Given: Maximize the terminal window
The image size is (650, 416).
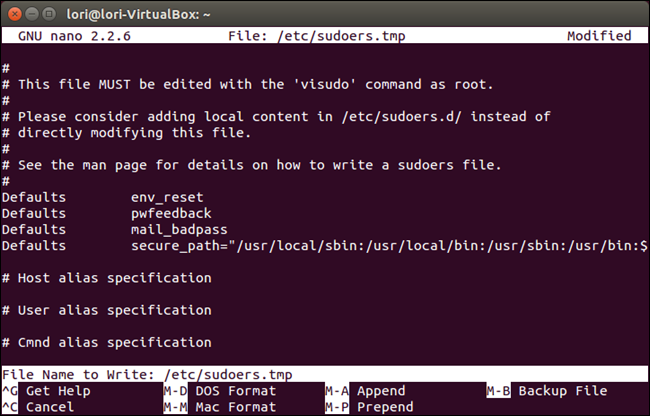Looking at the screenshot, I should pyautogui.click(x=49, y=14).
